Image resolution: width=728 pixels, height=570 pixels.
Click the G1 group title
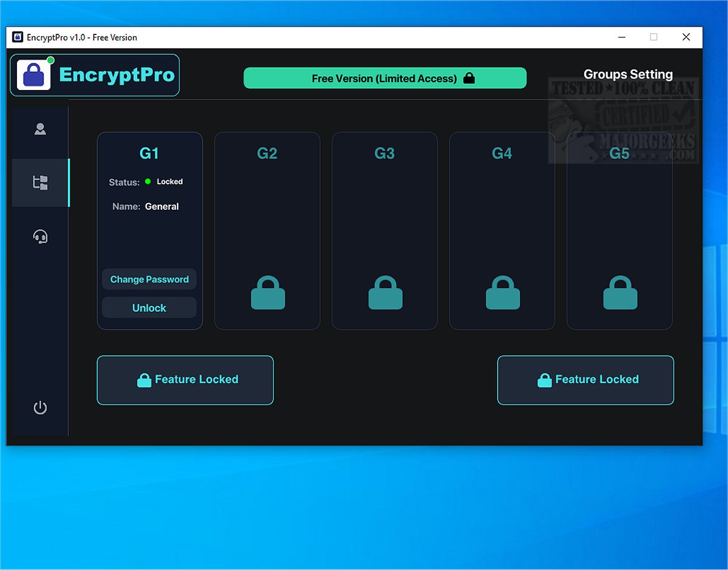click(149, 154)
